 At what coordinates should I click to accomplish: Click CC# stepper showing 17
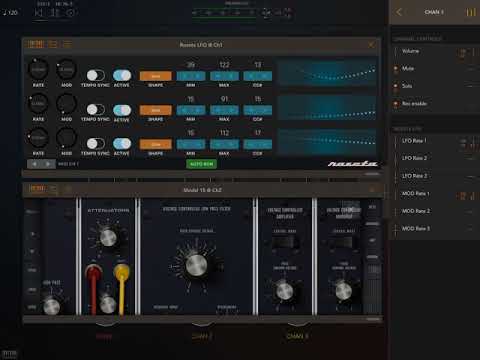pos(258,144)
